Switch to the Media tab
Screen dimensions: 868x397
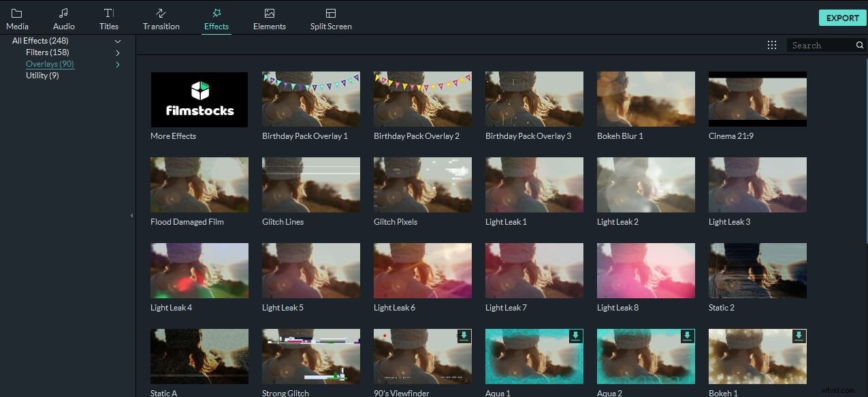pyautogui.click(x=17, y=18)
